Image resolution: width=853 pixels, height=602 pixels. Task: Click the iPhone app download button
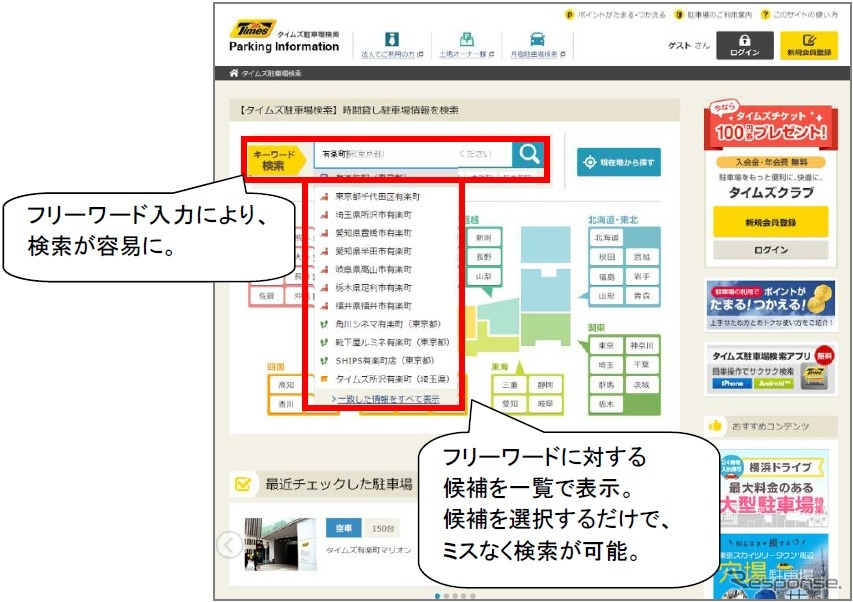732,383
